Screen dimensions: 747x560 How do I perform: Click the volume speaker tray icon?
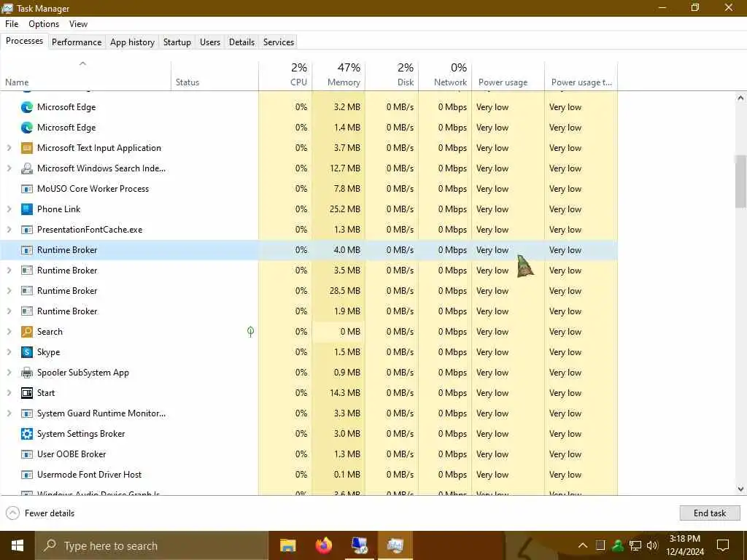tap(652, 545)
